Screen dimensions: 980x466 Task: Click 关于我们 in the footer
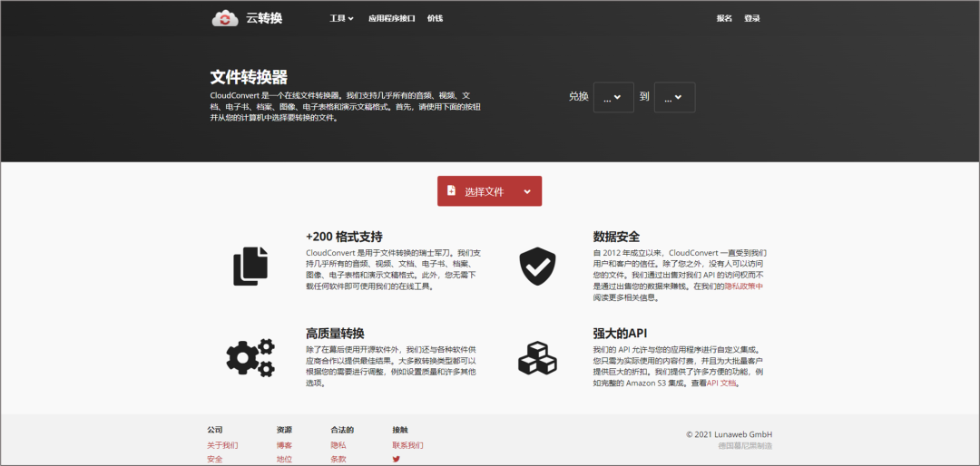pyautogui.click(x=222, y=445)
